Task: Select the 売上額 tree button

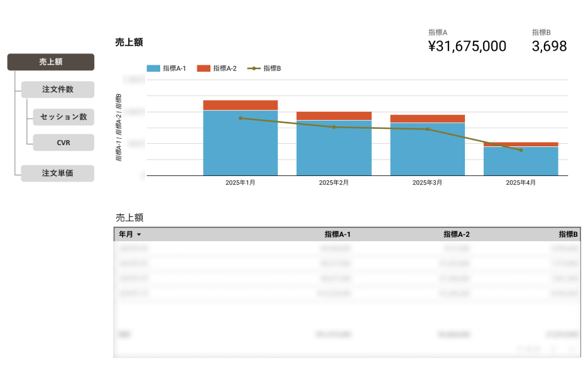Action: [x=51, y=62]
